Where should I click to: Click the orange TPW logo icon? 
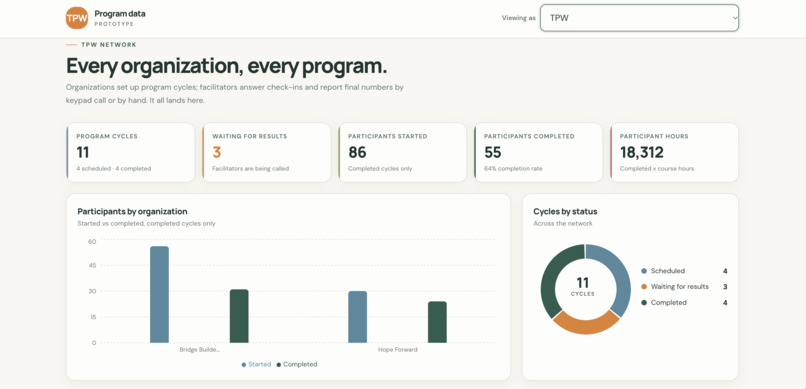[x=77, y=18]
